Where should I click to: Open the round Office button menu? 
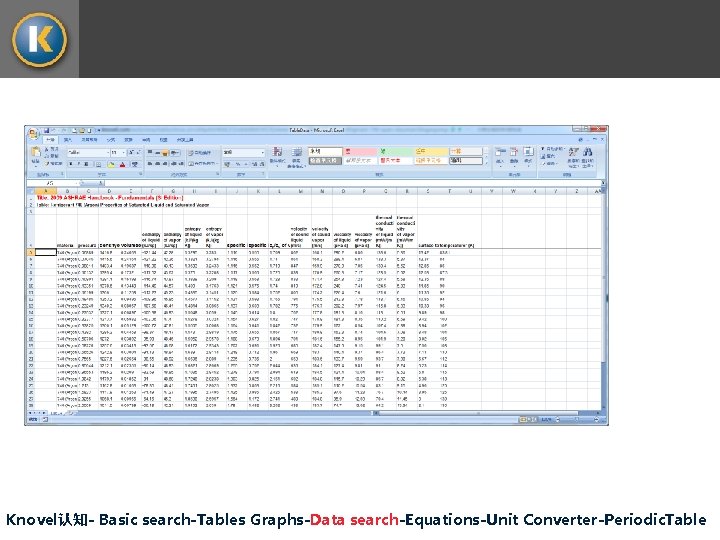(33, 134)
